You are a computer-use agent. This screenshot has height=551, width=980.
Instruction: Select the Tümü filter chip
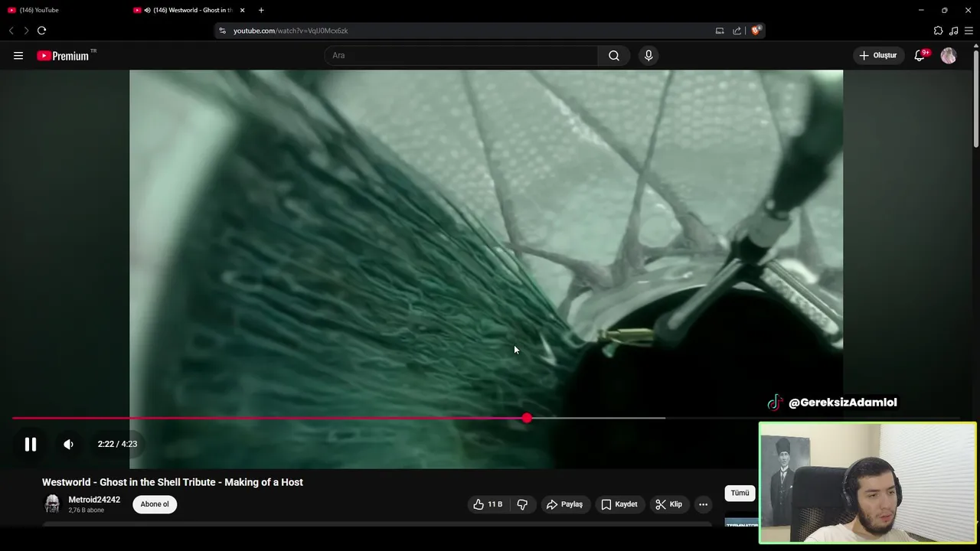tap(740, 493)
